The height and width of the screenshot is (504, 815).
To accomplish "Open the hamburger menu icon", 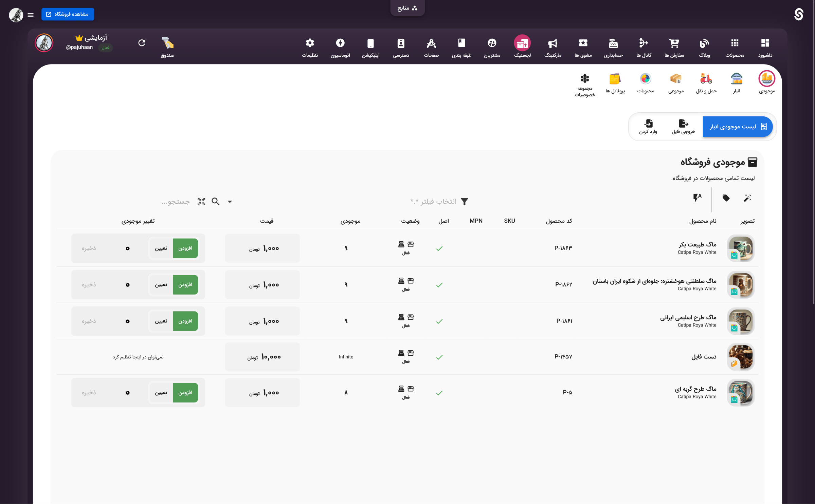I will (31, 15).
